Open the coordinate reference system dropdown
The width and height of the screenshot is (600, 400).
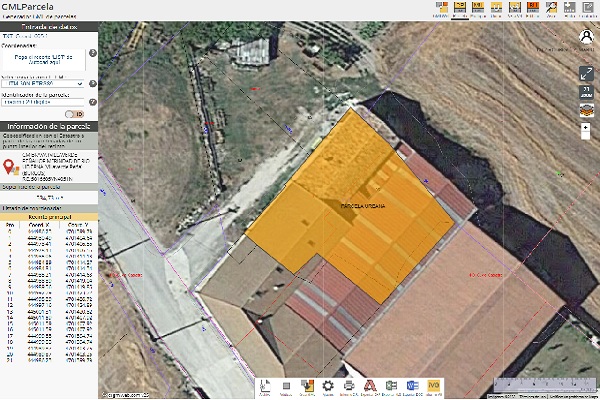(42, 83)
